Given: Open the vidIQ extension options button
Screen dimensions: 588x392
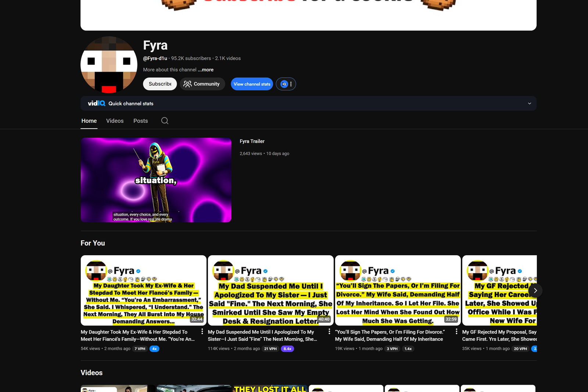Looking at the screenshot, I should pos(286,84).
